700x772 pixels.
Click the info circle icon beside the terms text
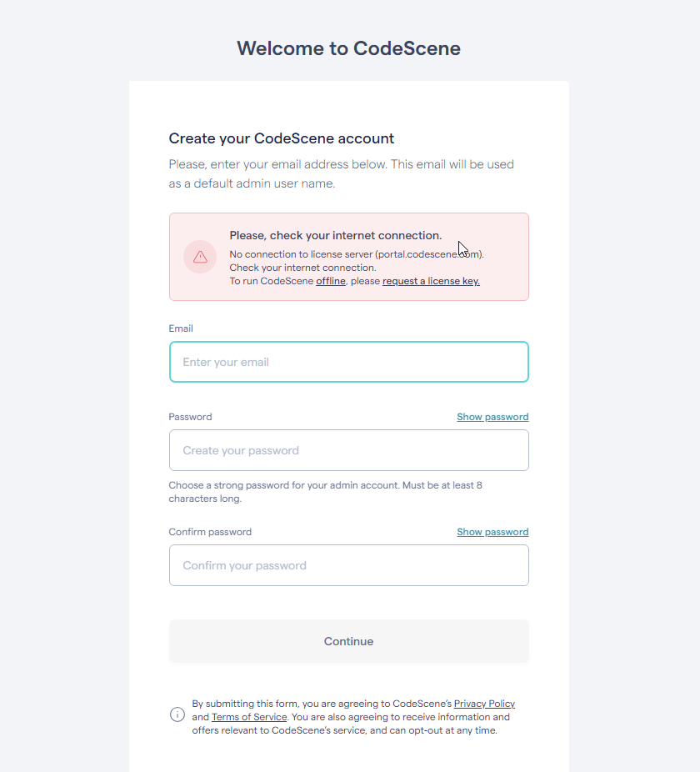[x=177, y=714]
